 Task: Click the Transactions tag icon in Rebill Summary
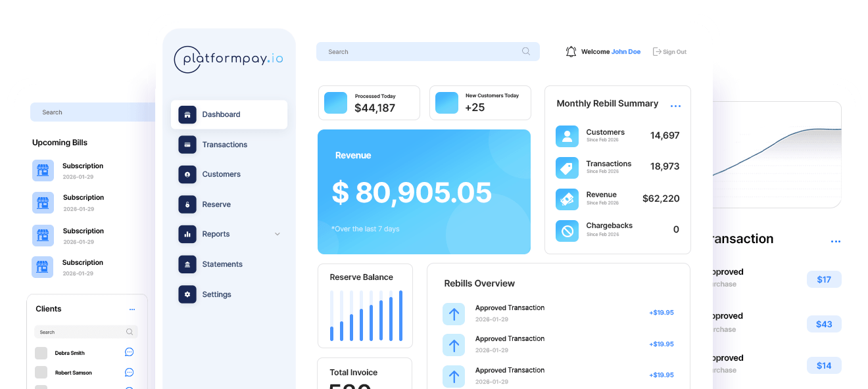pyautogui.click(x=567, y=168)
